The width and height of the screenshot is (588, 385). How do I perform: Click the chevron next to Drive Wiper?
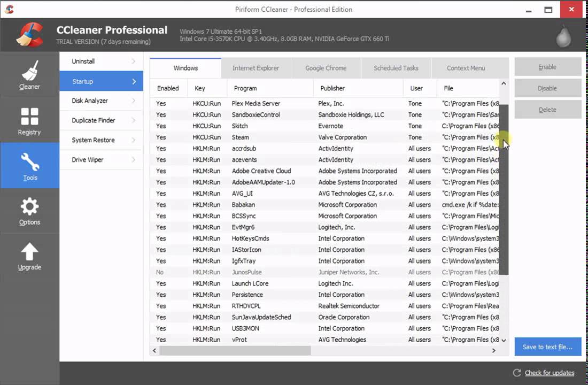coord(134,159)
